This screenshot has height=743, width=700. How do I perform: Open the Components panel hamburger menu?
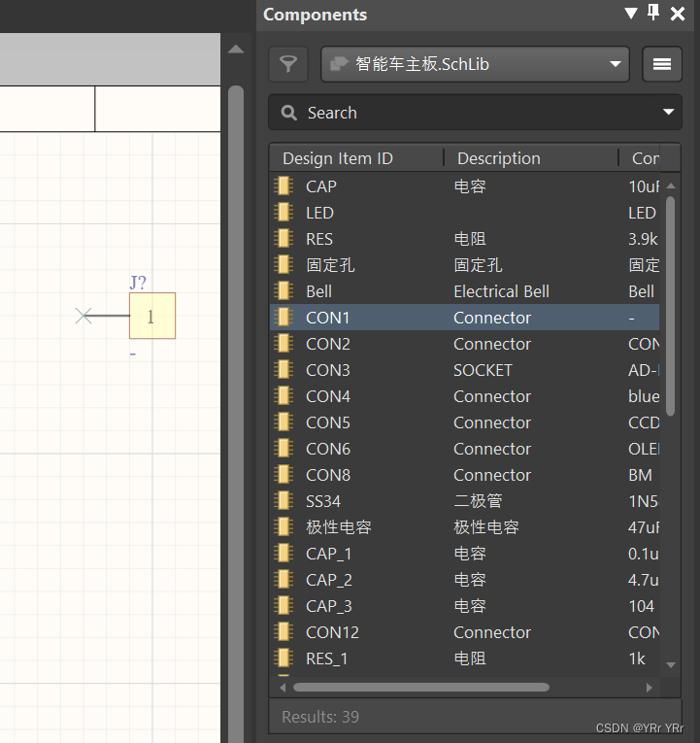[661, 64]
